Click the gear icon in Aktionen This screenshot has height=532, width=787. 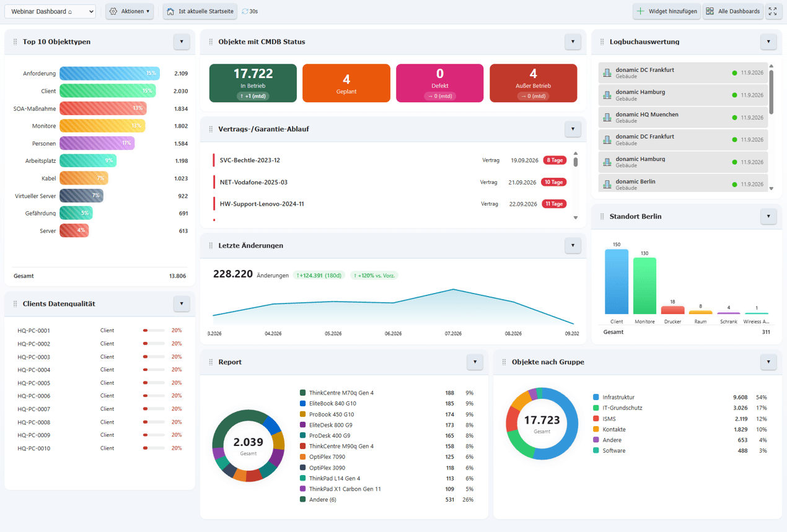point(113,11)
